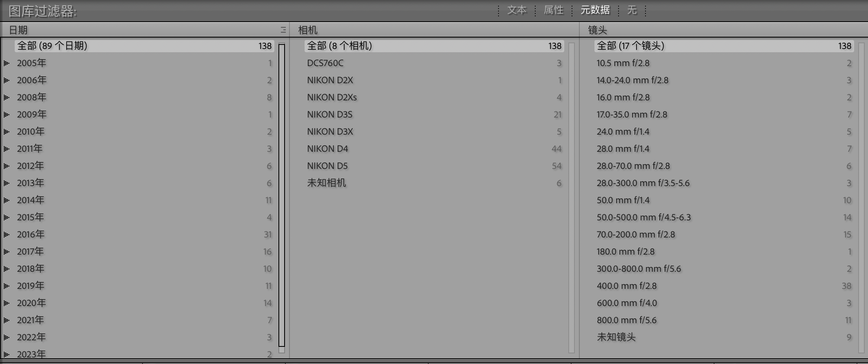This screenshot has height=364, width=868.
Task: Filter by 16.0 mm f/2.8 lens
Action: 724,97
